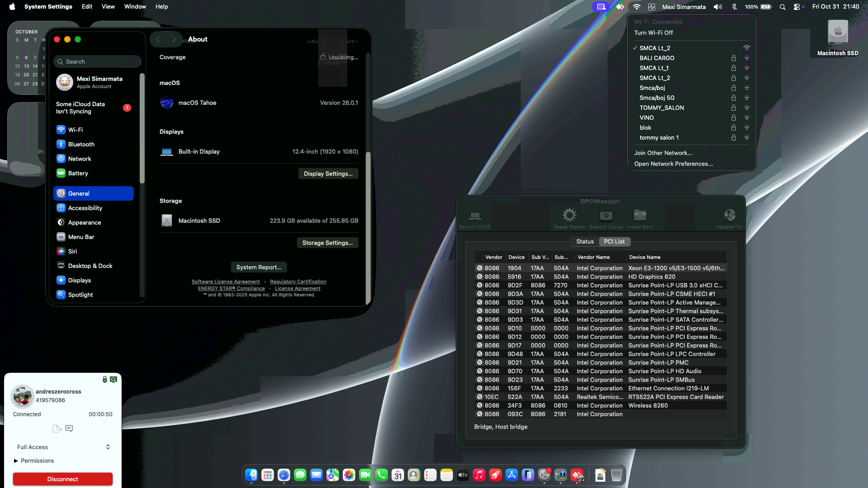Click Storage Settings button
This screenshot has width=868, height=488.
327,243
